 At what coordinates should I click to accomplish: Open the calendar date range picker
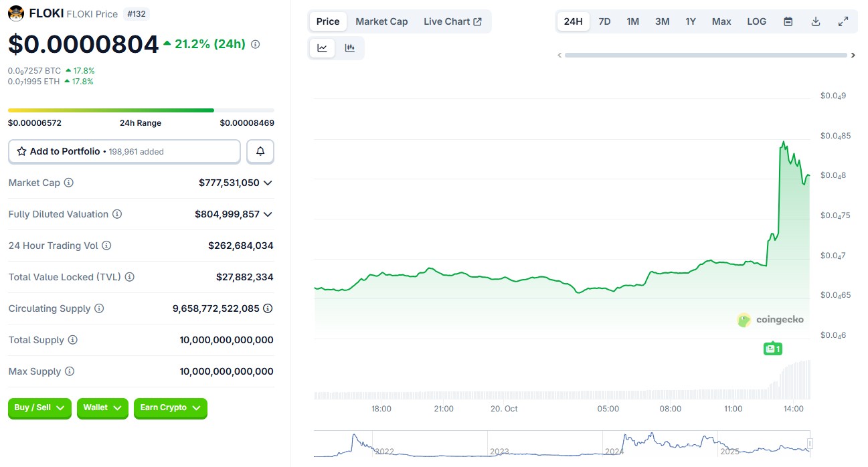coord(788,21)
